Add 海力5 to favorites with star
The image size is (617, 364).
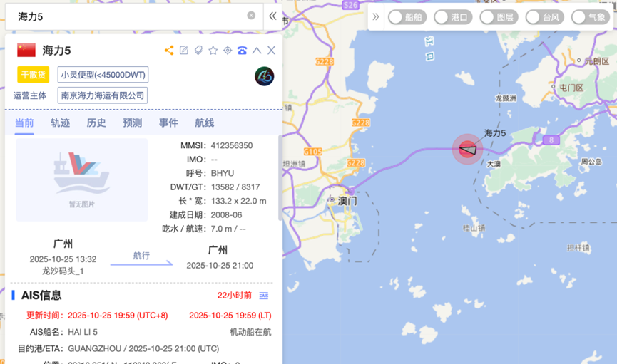(213, 51)
